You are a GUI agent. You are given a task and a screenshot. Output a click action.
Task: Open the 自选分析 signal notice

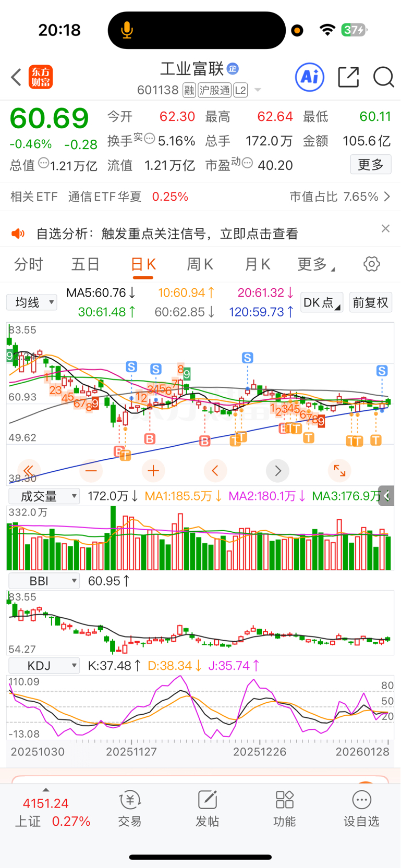click(x=167, y=234)
